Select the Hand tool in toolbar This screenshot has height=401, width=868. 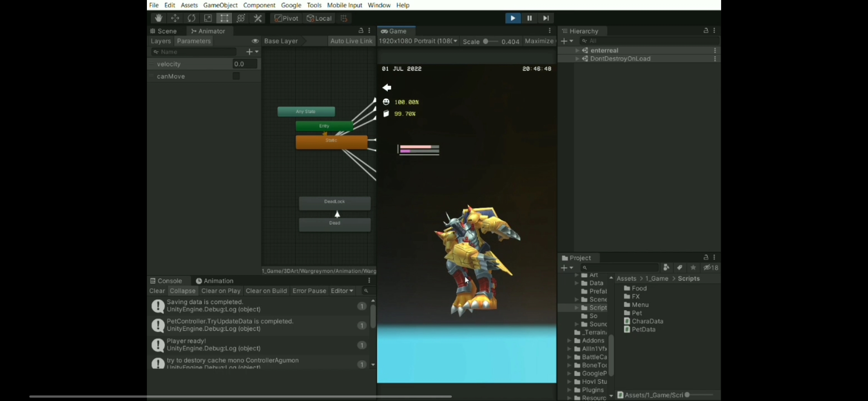click(x=158, y=18)
